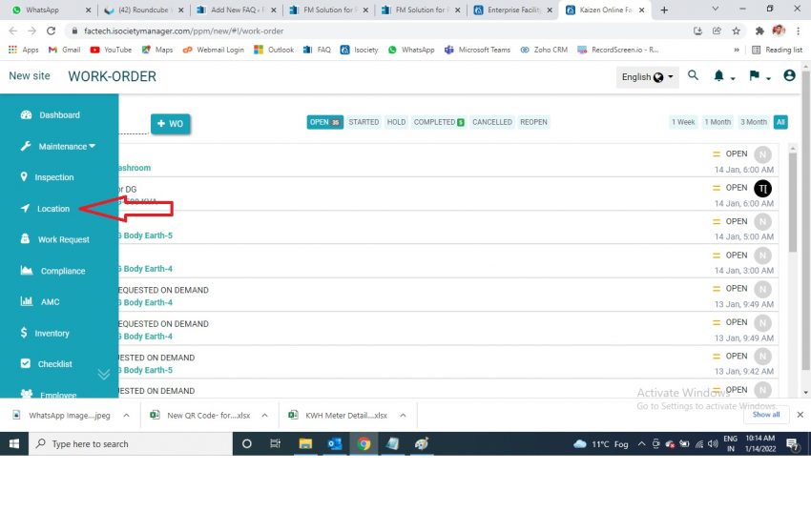The width and height of the screenshot is (811, 532).
Task: Click the search magnifier icon in header
Action: pyautogui.click(x=693, y=75)
